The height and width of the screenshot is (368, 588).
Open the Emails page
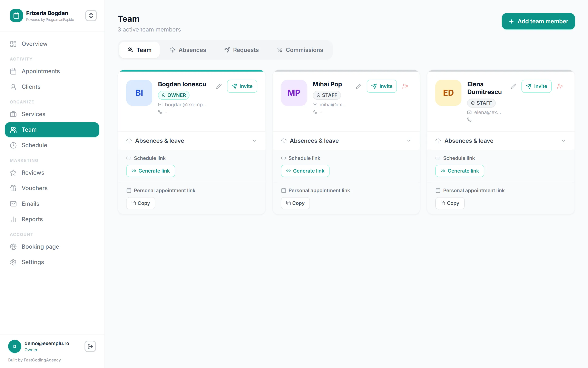coord(52,204)
